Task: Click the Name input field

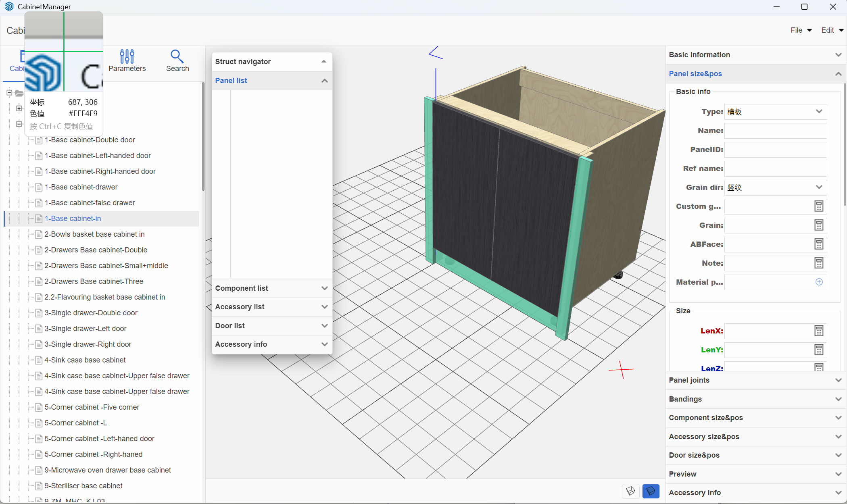Action: point(775,131)
